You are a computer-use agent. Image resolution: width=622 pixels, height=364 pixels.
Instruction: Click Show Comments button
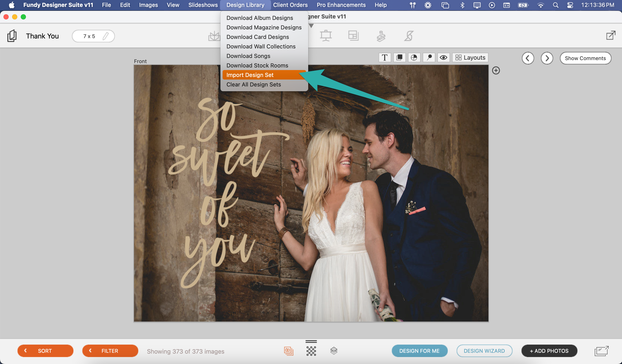pyautogui.click(x=585, y=58)
